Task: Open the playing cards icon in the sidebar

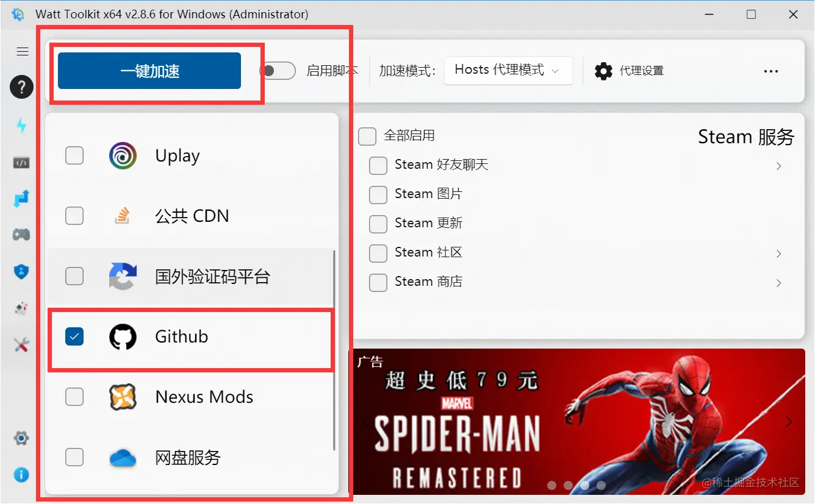Action: 21,308
